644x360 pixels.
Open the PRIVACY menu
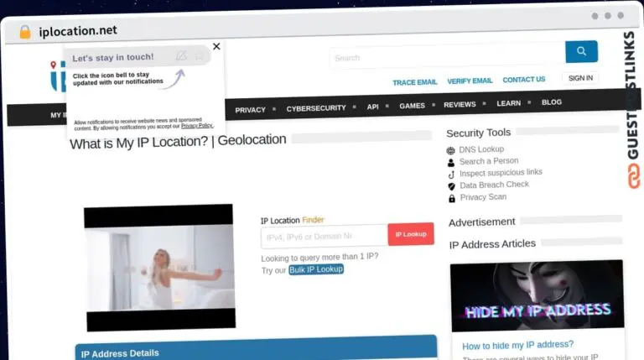click(x=250, y=110)
